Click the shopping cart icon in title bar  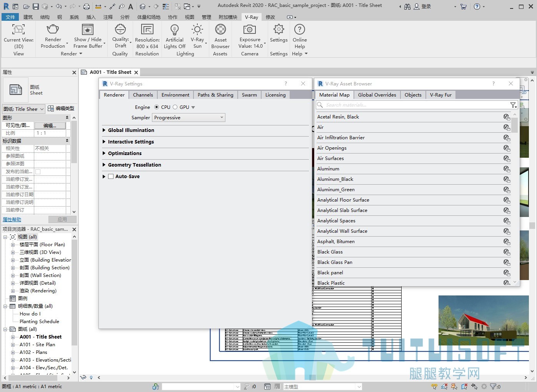pos(463,7)
